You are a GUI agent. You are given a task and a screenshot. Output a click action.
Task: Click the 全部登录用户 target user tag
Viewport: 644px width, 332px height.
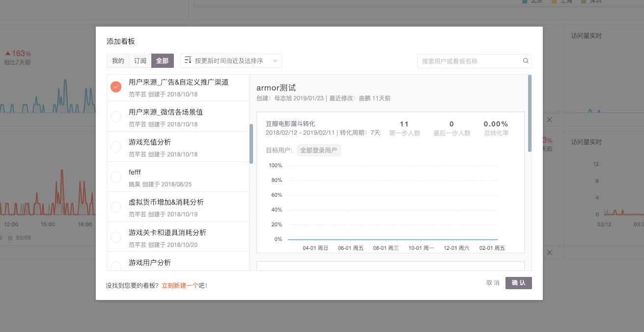point(318,151)
